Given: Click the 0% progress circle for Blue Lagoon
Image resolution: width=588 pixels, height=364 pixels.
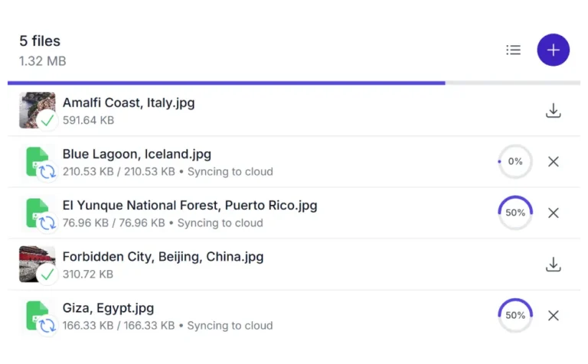Looking at the screenshot, I should click(x=515, y=161).
